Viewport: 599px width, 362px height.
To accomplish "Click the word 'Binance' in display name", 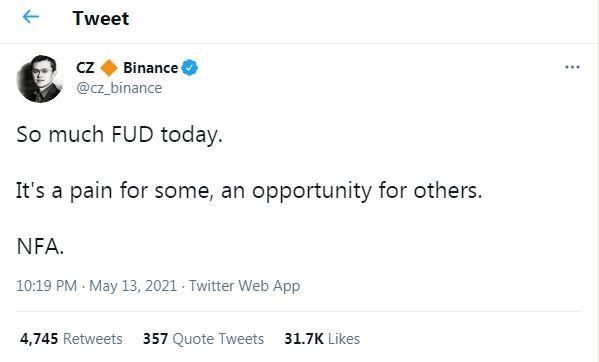I will [x=151, y=68].
